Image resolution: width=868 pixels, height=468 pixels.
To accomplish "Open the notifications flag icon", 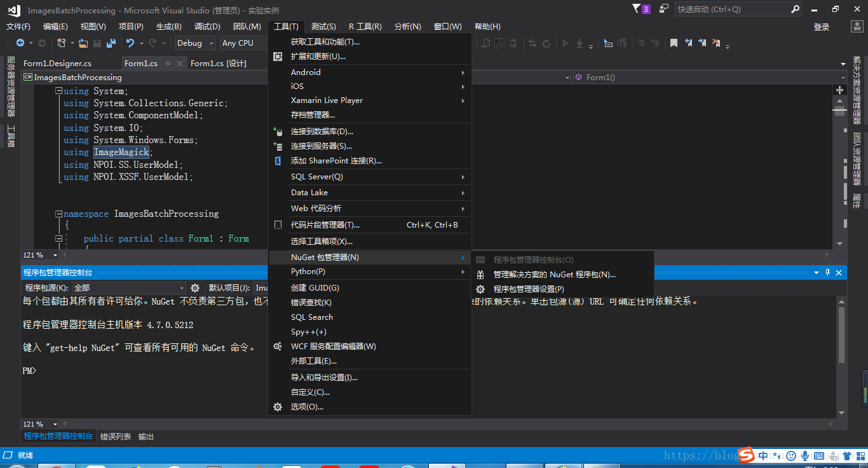I will (637, 9).
